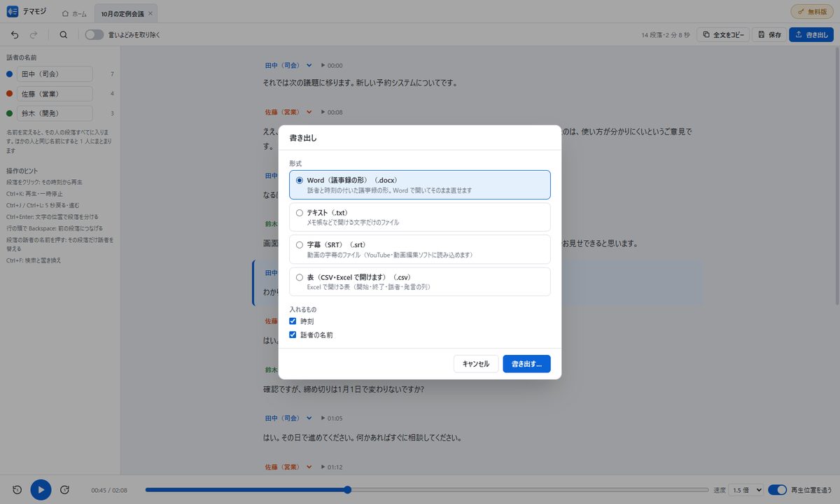840x504 pixels.
Task: Click paragraph 確認ですが、締め切りは1月1日
Action: click(x=344, y=389)
